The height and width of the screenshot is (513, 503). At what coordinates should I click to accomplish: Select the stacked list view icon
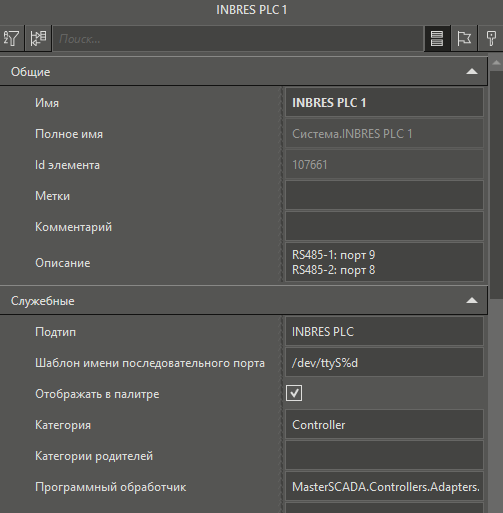point(437,38)
